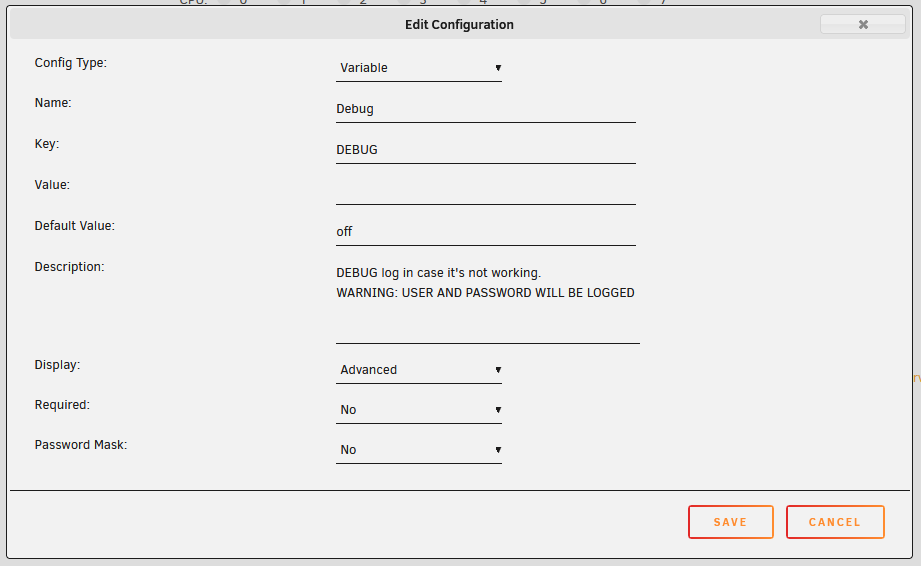The image size is (921, 566).
Task: Select the empty Value input field
Action: 486,191
